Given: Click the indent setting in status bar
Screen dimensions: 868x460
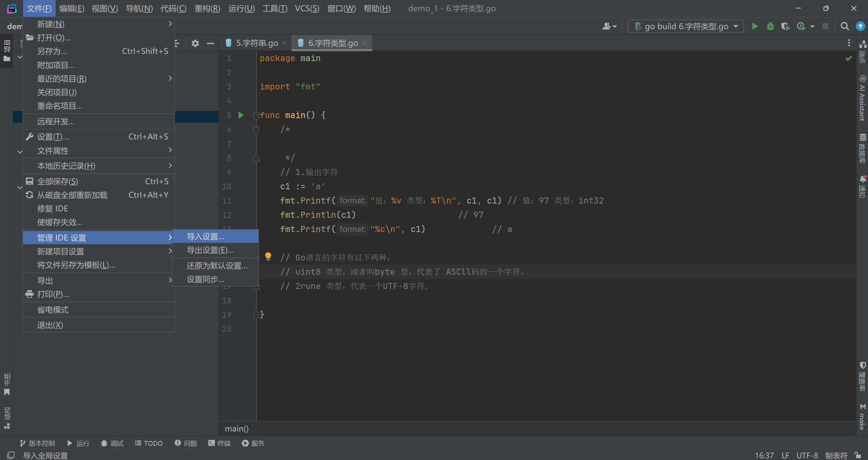Looking at the screenshot, I should point(836,455).
